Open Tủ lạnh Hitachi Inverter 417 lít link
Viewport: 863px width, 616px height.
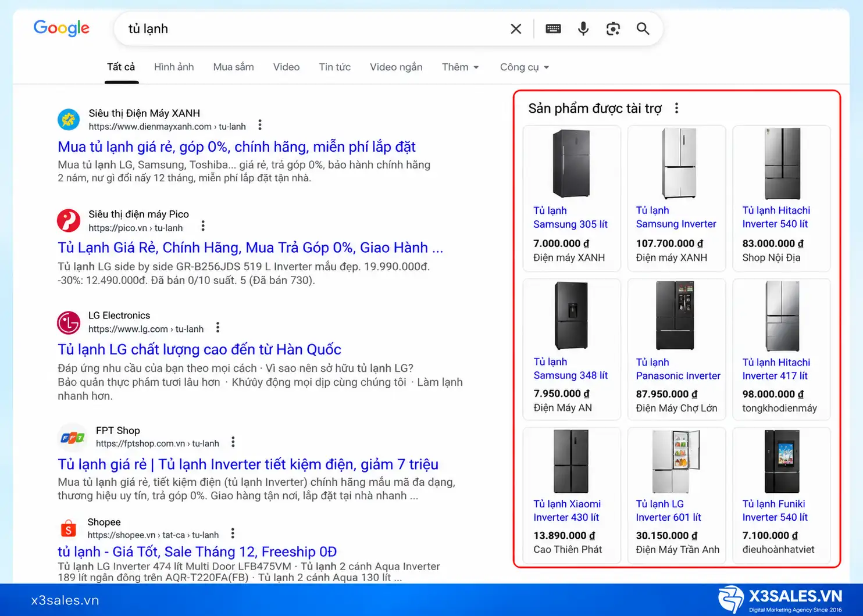776,369
